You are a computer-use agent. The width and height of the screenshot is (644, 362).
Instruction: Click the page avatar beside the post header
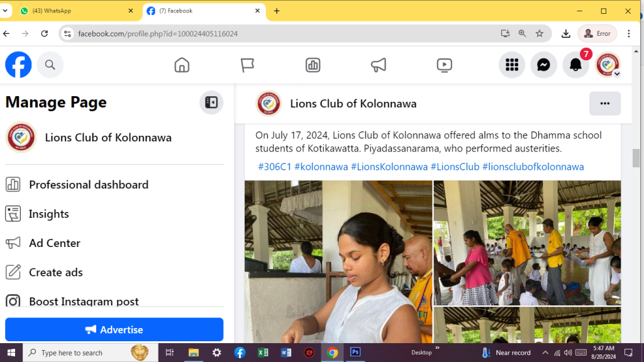pyautogui.click(x=269, y=104)
